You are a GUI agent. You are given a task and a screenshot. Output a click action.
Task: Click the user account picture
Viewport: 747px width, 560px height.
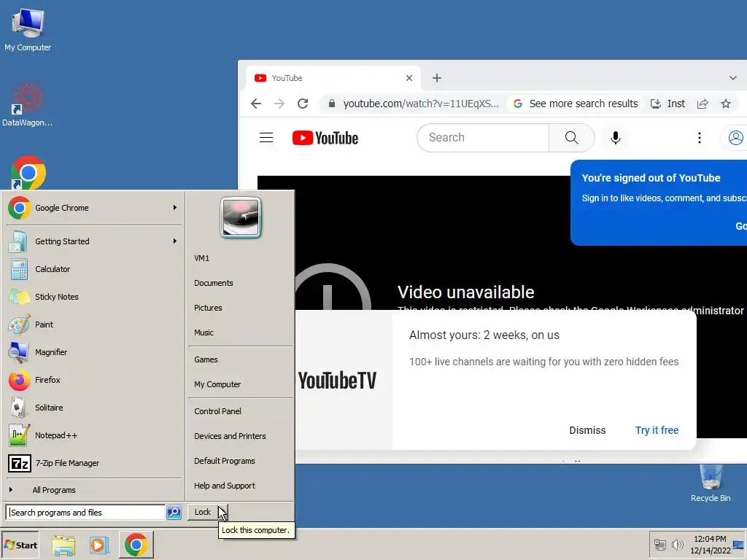(241, 217)
